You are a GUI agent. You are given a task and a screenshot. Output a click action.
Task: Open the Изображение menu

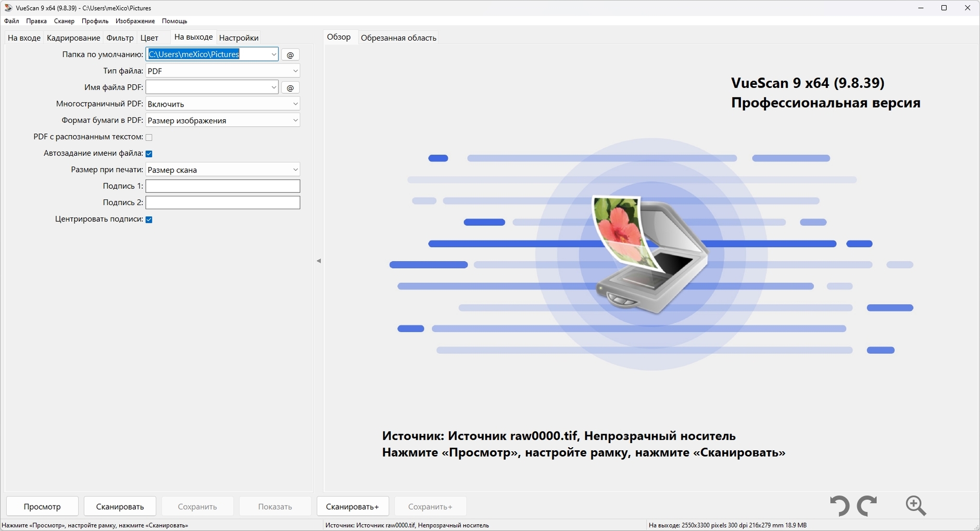135,21
